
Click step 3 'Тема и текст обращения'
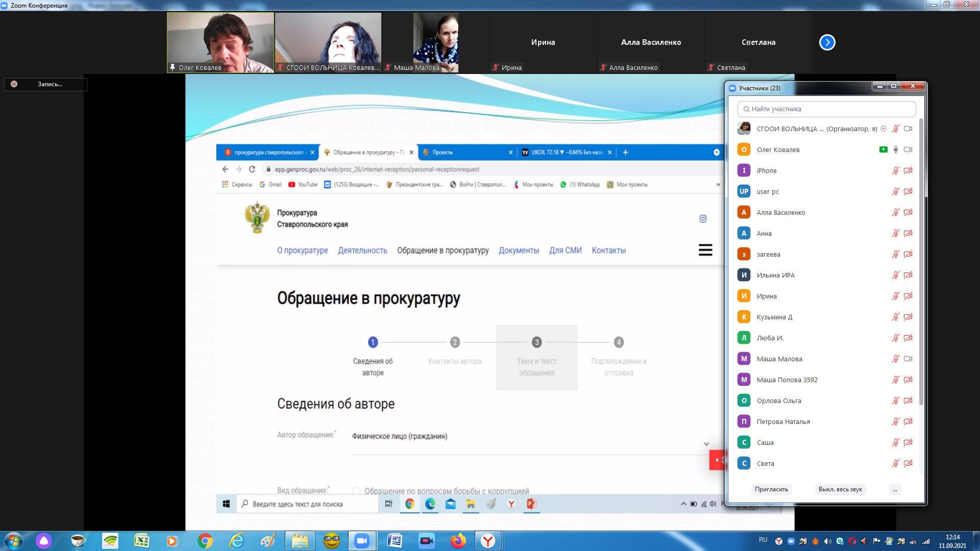coord(536,358)
